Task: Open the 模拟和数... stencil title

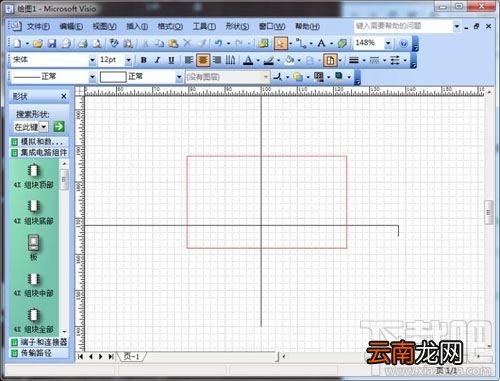Action: [39, 142]
